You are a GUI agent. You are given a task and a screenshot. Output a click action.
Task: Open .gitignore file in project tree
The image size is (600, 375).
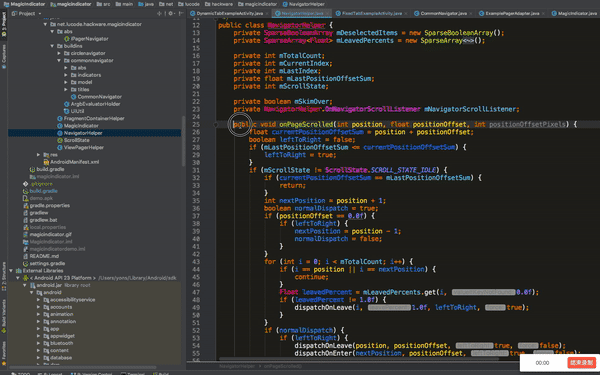point(38,184)
